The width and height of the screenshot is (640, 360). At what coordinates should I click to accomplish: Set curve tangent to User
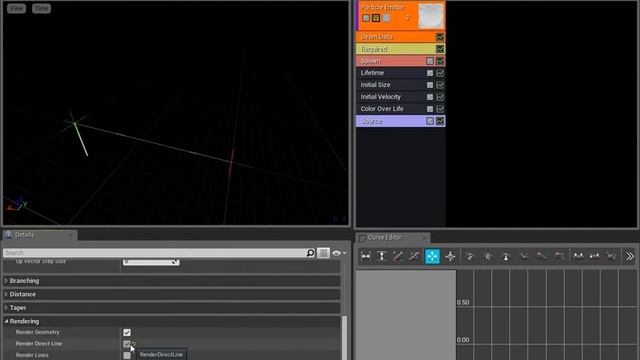coord(506,256)
